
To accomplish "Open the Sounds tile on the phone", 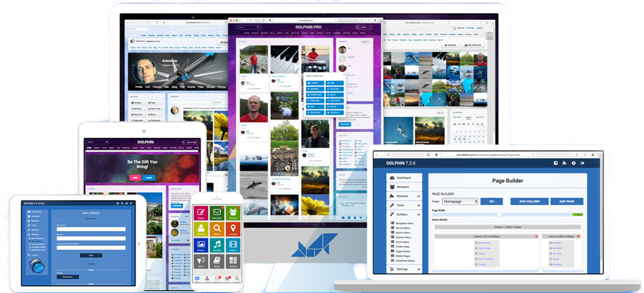I will click(217, 245).
